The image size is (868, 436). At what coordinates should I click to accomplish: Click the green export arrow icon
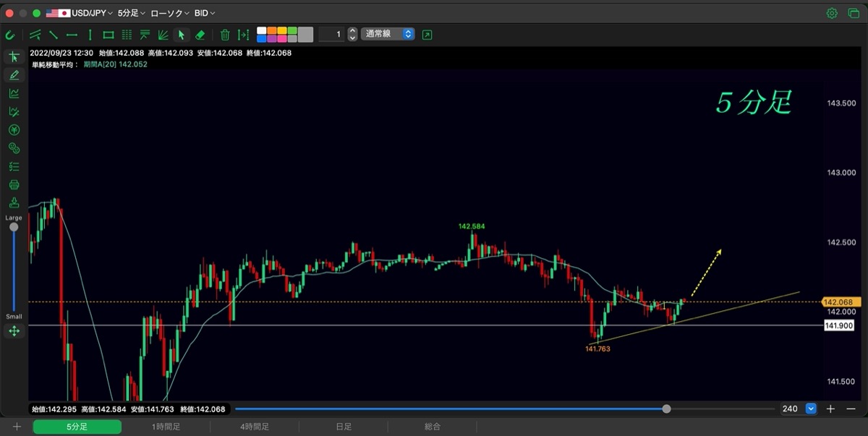pos(427,34)
